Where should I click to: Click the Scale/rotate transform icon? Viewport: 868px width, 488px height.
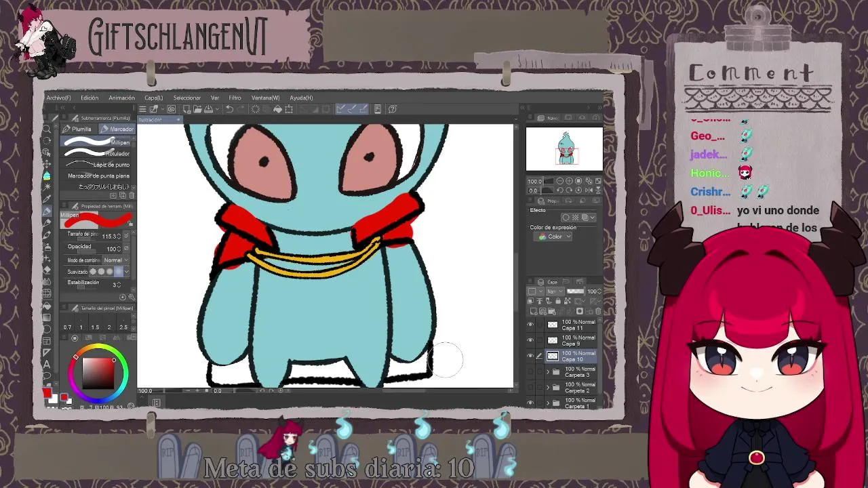point(289,109)
